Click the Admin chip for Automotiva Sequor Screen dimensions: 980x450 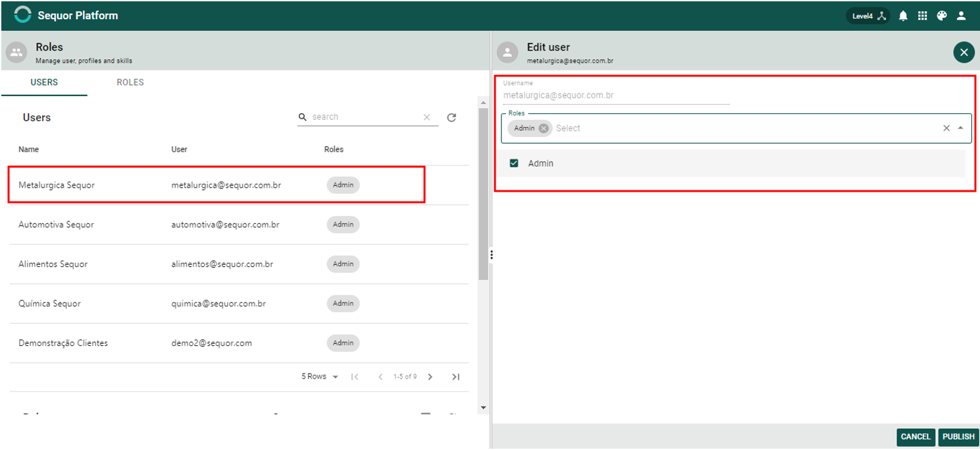click(343, 225)
